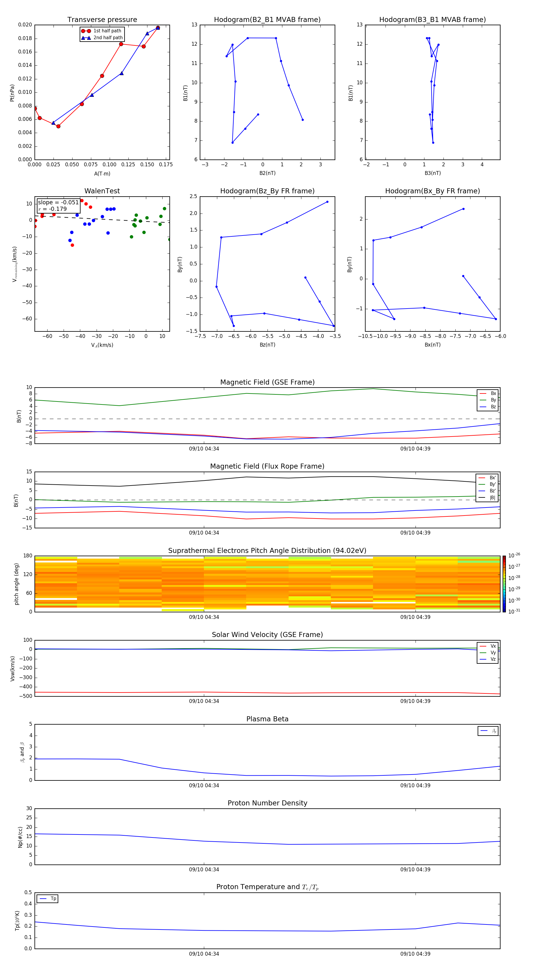Screen dimensions: 535x980
Task: Select the "Bx'" legend entry
Action: click(487, 478)
